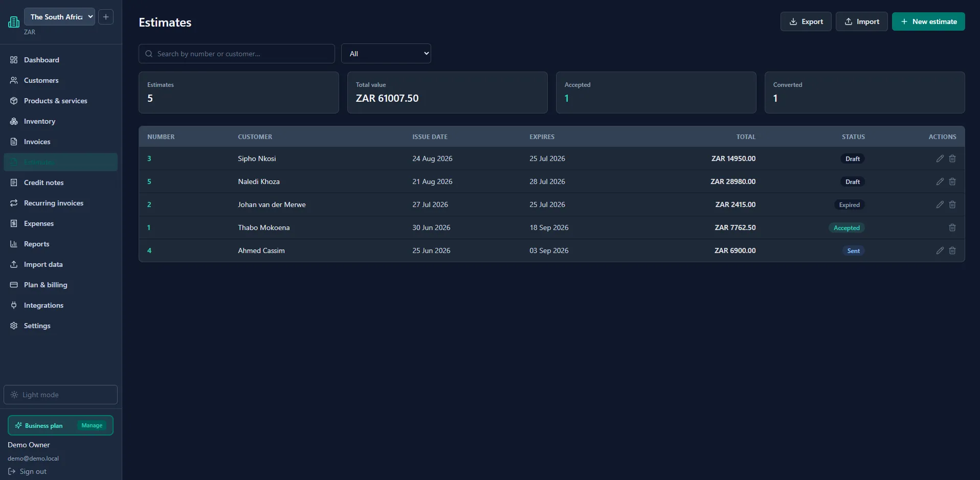Open the Customers page

coord(60,80)
